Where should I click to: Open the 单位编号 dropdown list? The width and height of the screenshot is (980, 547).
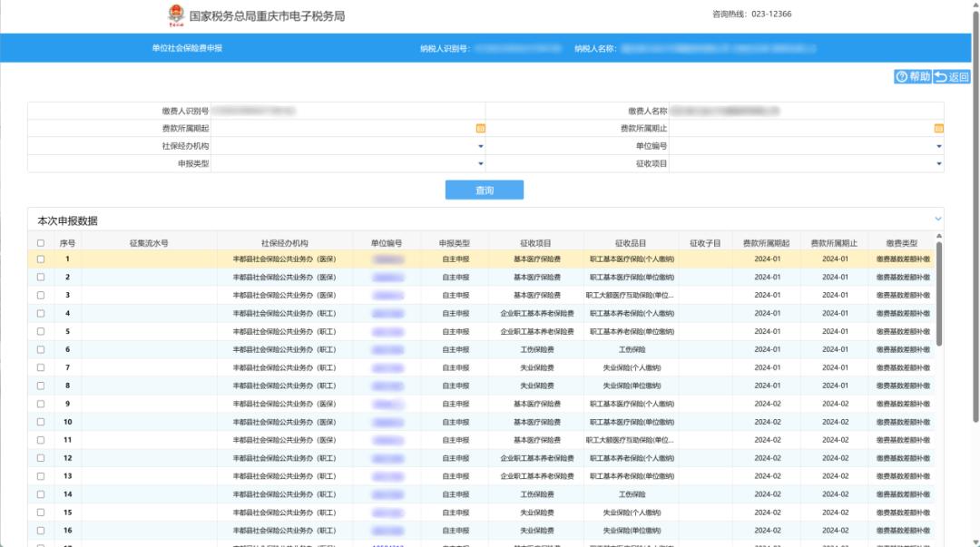pyautogui.click(x=938, y=146)
